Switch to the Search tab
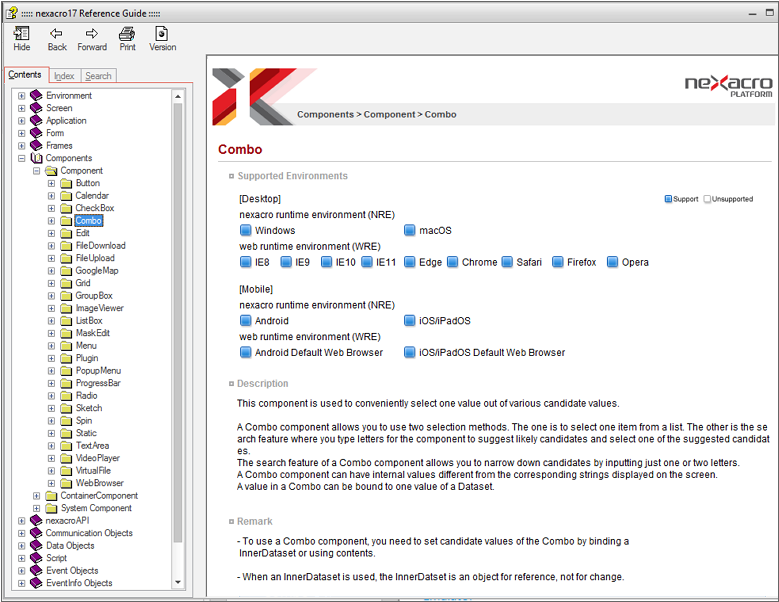 [x=98, y=75]
